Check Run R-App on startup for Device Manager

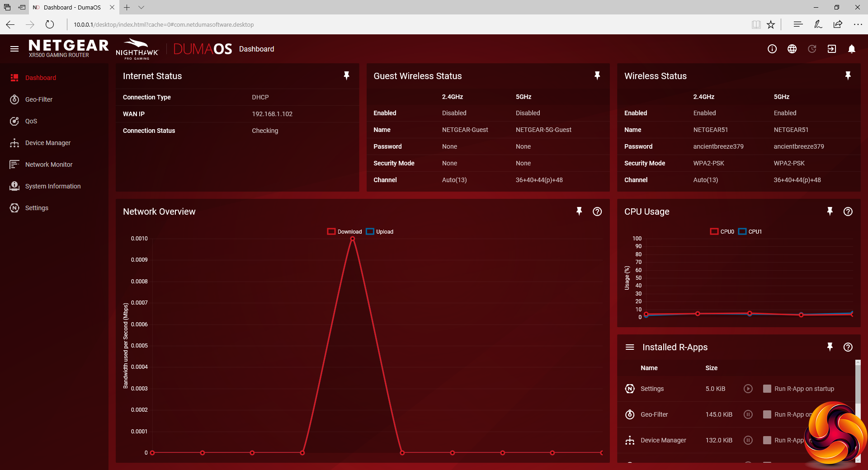pyautogui.click(x=767, y=440)
